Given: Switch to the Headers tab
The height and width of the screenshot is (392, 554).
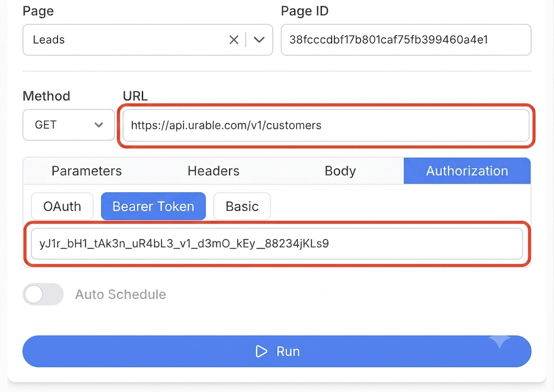Looking at the screenshot, I should (x=214, y=171).
